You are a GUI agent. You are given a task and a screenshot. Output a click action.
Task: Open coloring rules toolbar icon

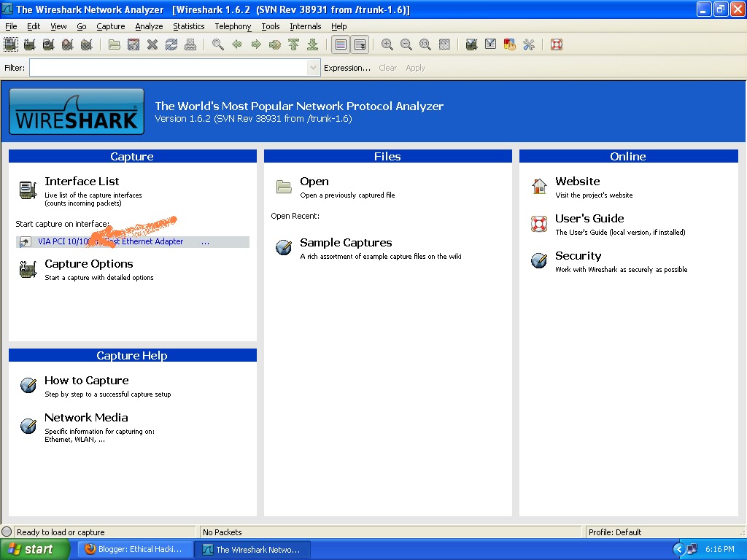coord(510,44)
